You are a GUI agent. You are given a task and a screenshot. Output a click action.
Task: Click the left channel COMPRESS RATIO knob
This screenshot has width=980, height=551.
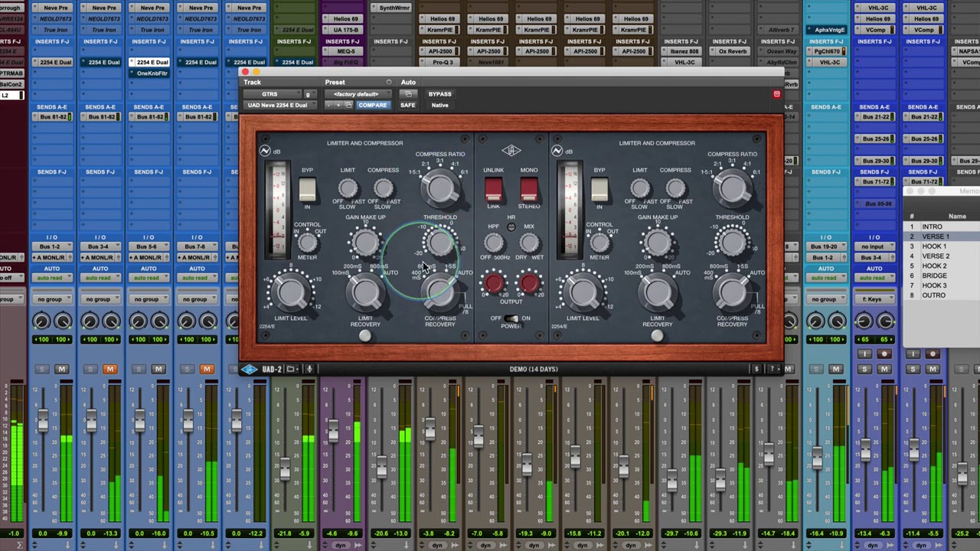tap(440, 187)
